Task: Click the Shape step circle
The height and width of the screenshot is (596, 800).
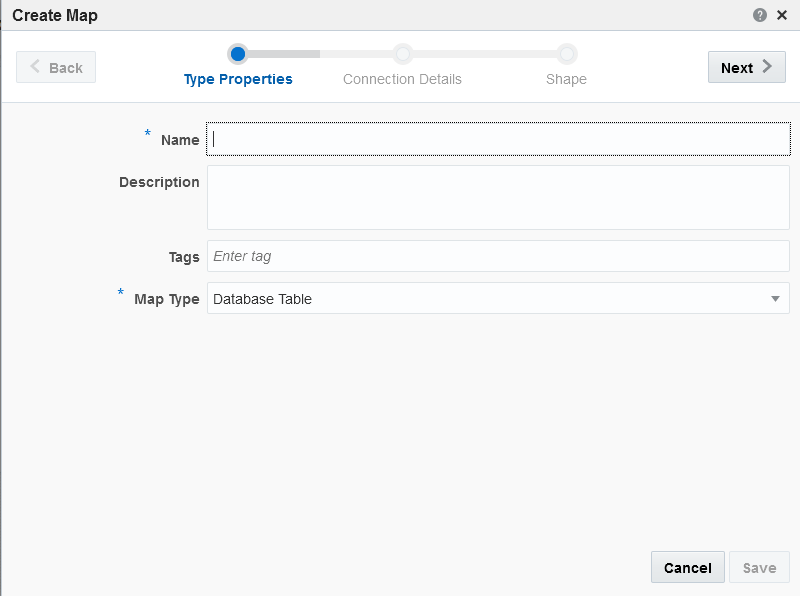Action: pyautogui.click(x=566, y=54)
